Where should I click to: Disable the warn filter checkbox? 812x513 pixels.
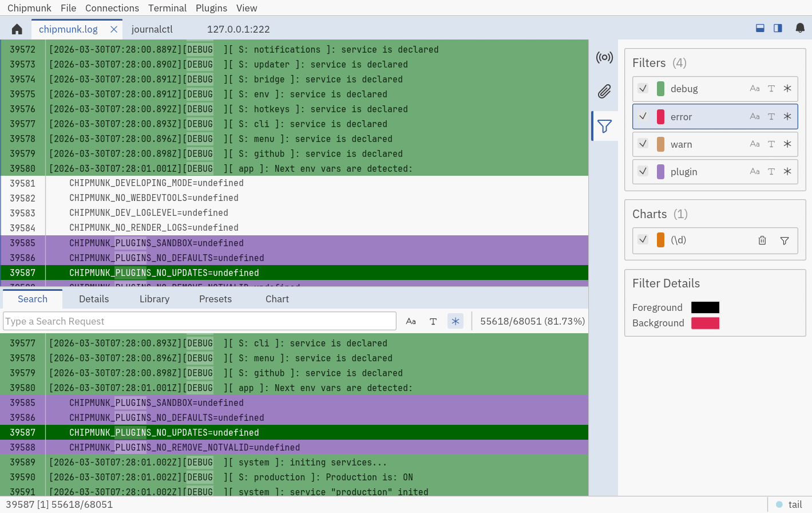[643, 144]
